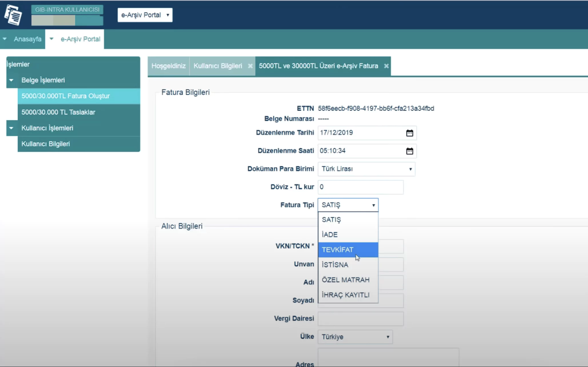This screenshot has width=588, height=367.
Task: Click the Kullanıcı İşlemleri expander arrow
Action: [x=11, y=128]
